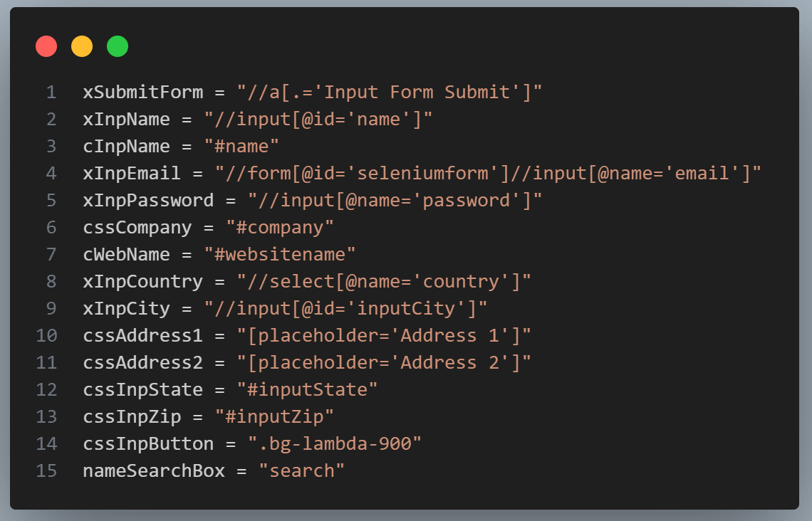Click the yellow minimize dot
The width and height of the screenshot is (812, 521).
pyautogui.click(x=82, y=46)
